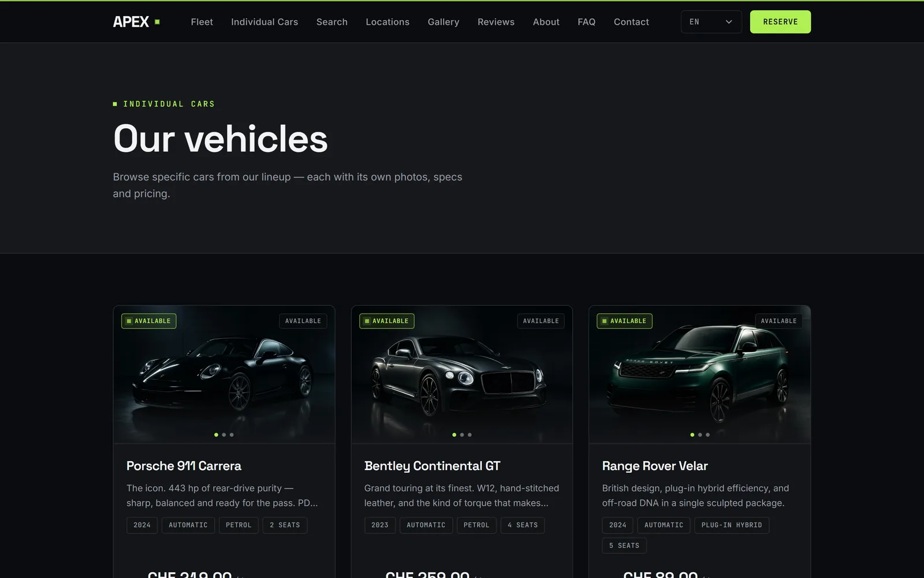
Task: Go to Individual Cars in navigation
Action: 264,22
